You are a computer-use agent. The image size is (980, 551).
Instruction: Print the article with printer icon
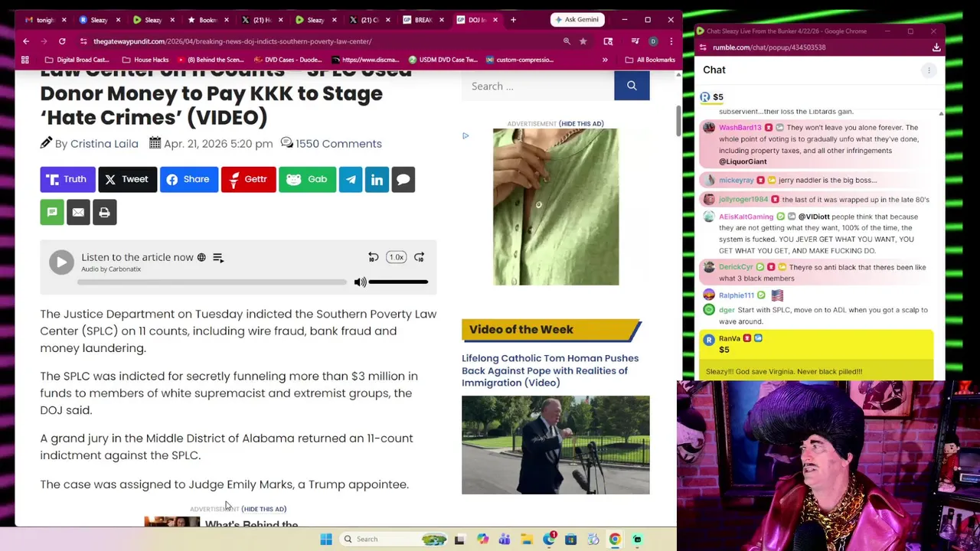click(x=104, y=212)
